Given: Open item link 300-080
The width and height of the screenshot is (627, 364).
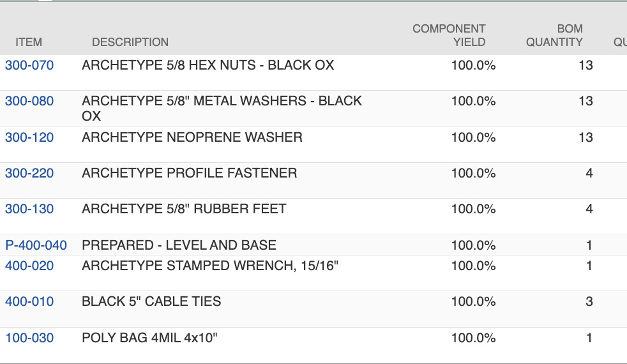Looking at the screenshot, I should pyautogui.click(x=29, y=101).
